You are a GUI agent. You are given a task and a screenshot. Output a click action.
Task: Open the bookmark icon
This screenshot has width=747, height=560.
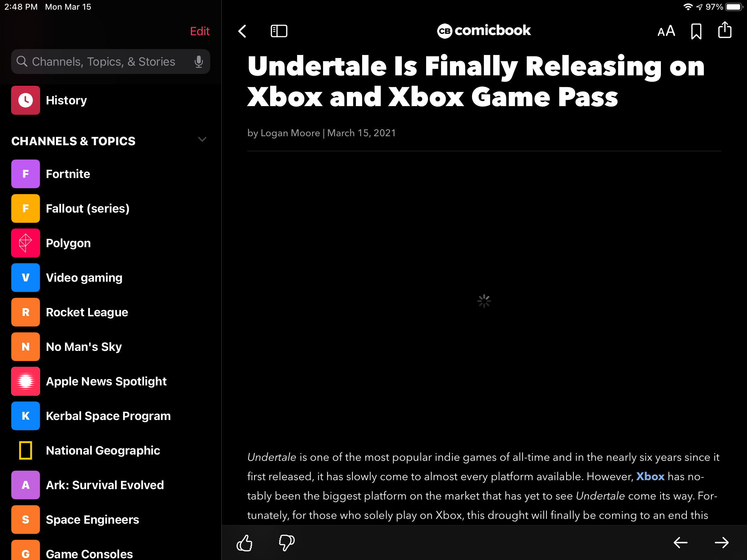(x=697, y=30)
